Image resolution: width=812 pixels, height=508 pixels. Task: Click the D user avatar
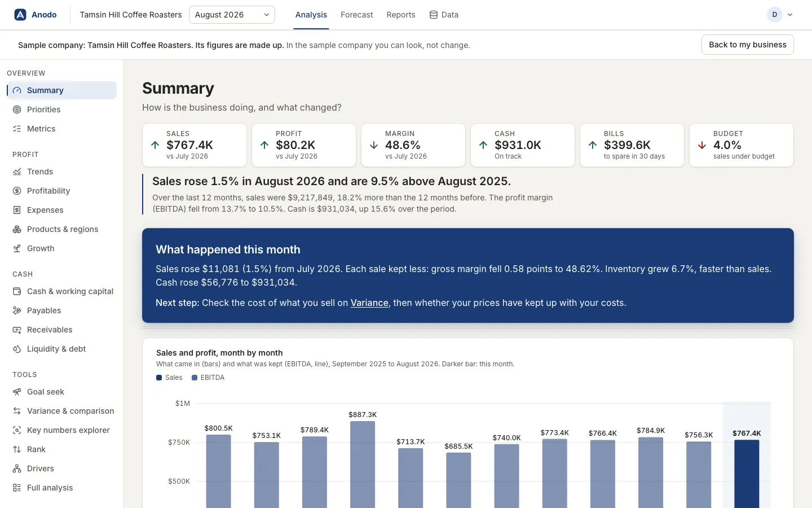[x=775, y=15]
